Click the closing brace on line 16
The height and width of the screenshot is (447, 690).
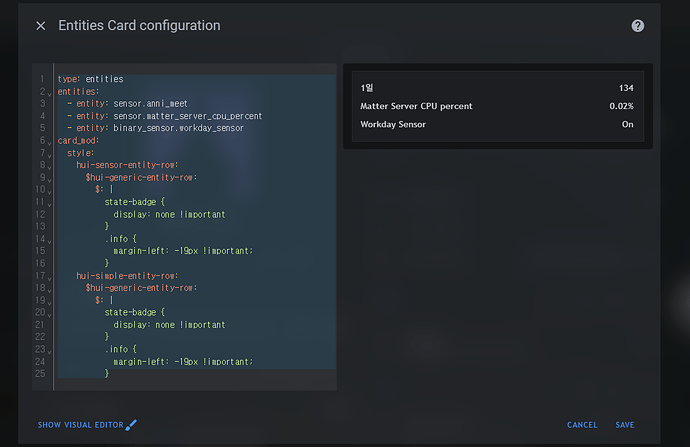click(x=106, y=263)
